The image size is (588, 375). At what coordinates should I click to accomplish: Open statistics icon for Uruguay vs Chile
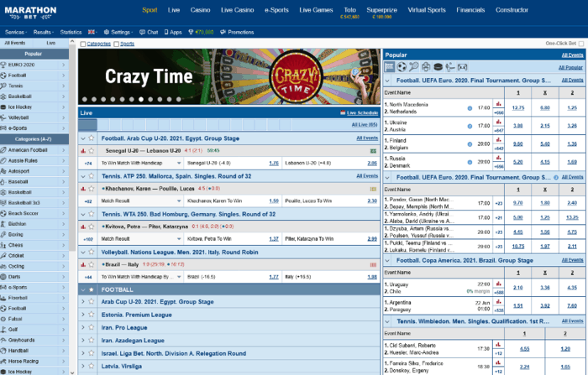point(498,284)
